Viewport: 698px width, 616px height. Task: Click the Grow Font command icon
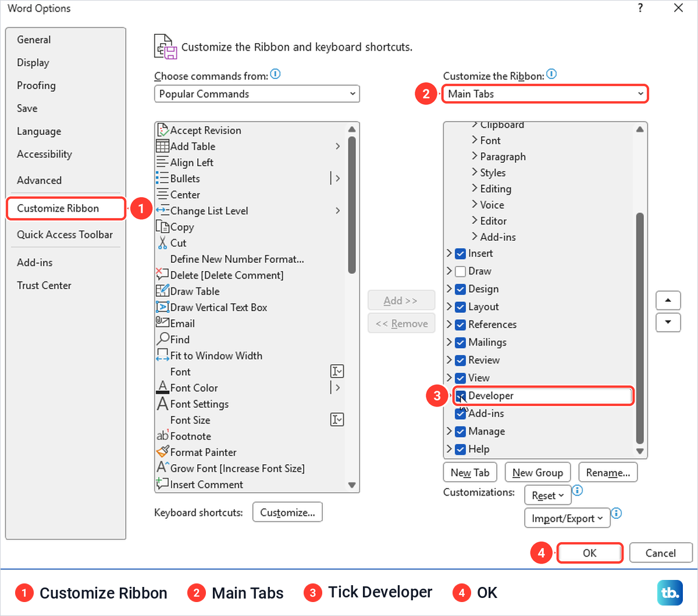[x=163, y=468]
